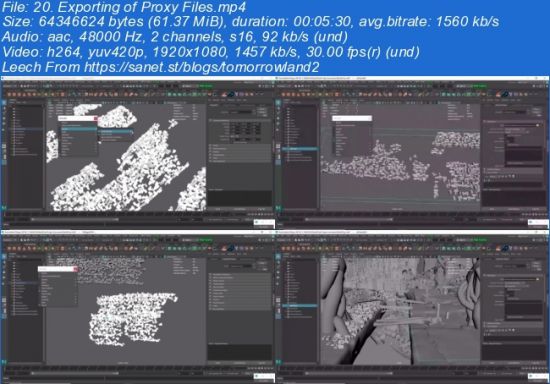Click the time range slider in bottom-right frame
This screenshot has width=550, height=384.
click(349, 373)
